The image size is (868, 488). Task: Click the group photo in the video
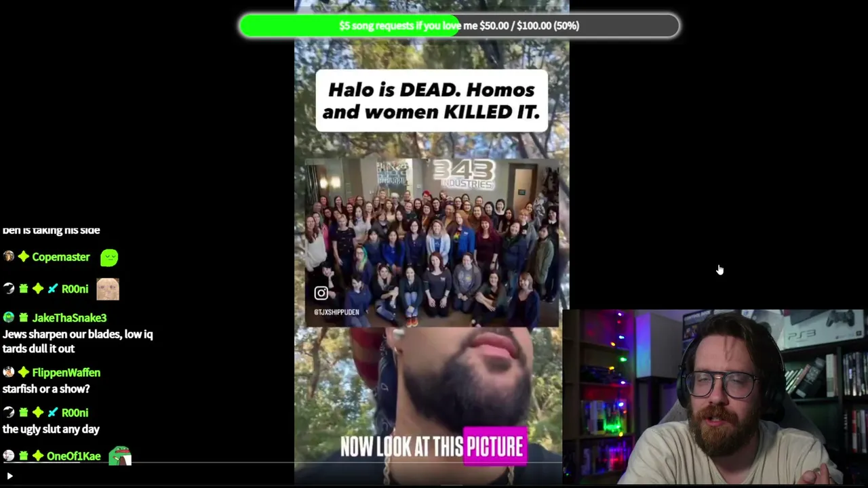click(432, 243)
